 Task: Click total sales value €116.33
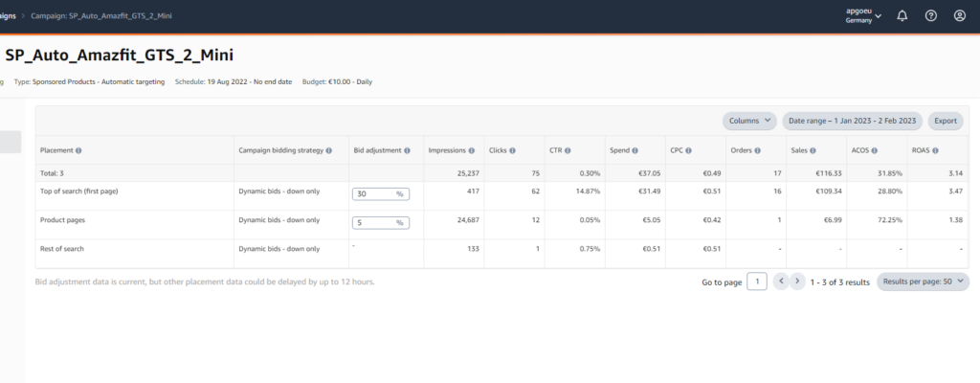(x=831, y=173)
